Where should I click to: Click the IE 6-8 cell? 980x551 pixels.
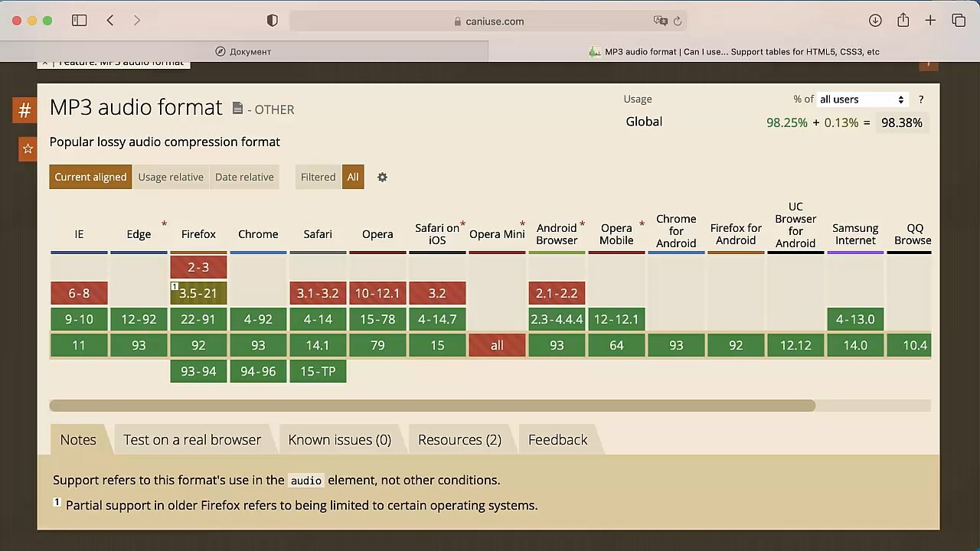(79, 293)
